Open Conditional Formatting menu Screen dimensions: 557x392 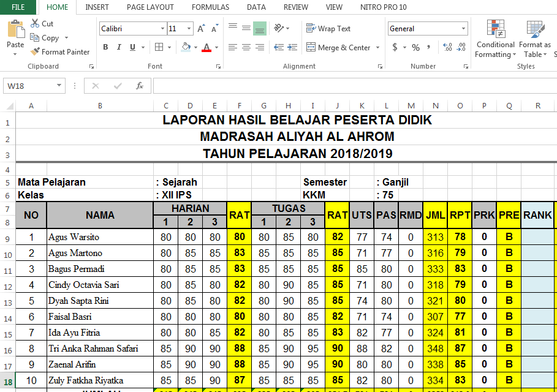(x=496, y=39)
